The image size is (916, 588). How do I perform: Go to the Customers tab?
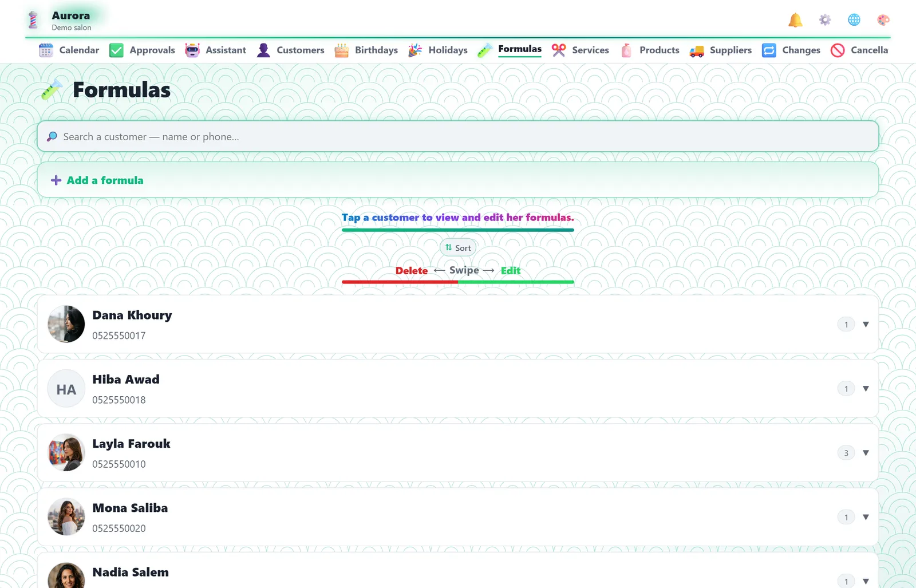pyautogui.click(x=291, y=50)
